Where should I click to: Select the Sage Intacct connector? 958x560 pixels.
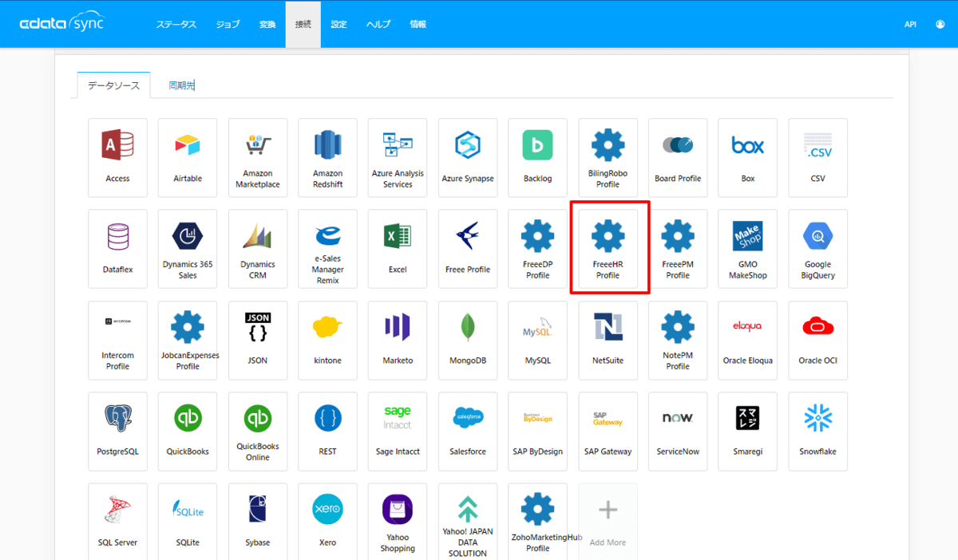tap(398, 431)
